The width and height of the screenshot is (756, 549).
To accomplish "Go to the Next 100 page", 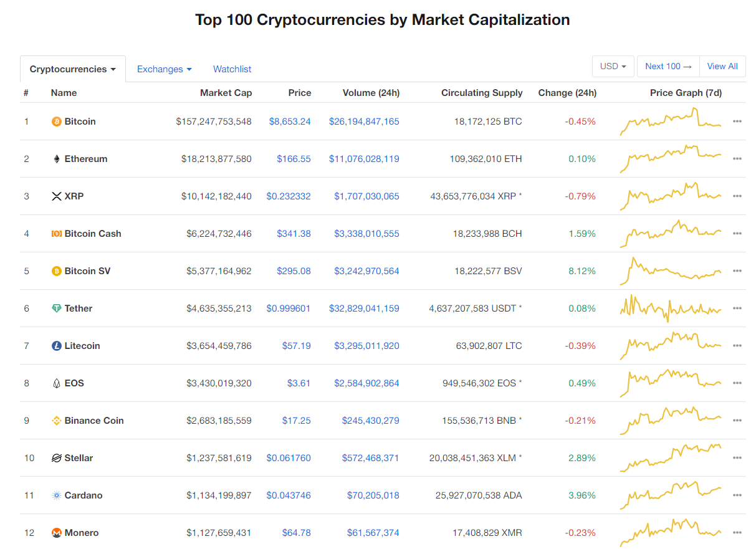I will click(x=668, y=66).
